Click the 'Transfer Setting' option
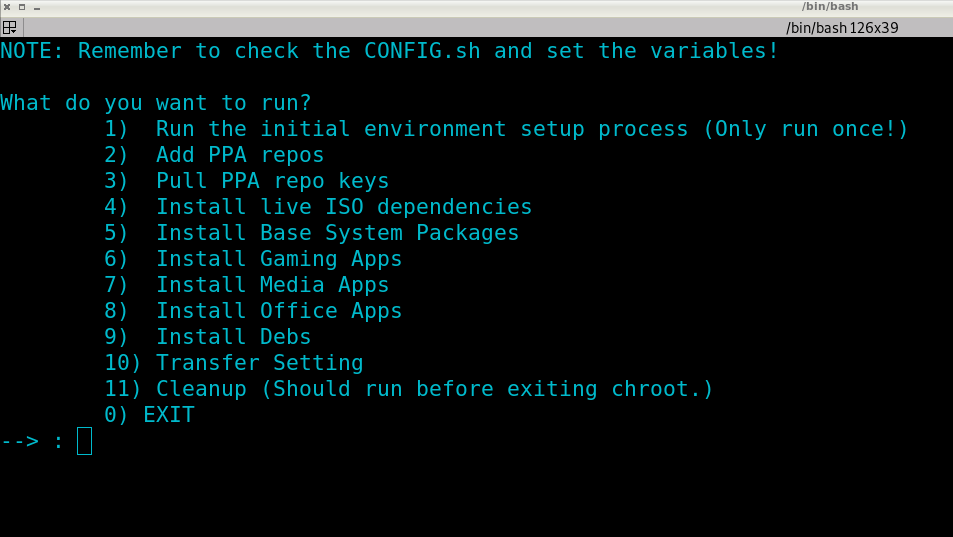953x537 pixels. (234, 363)
